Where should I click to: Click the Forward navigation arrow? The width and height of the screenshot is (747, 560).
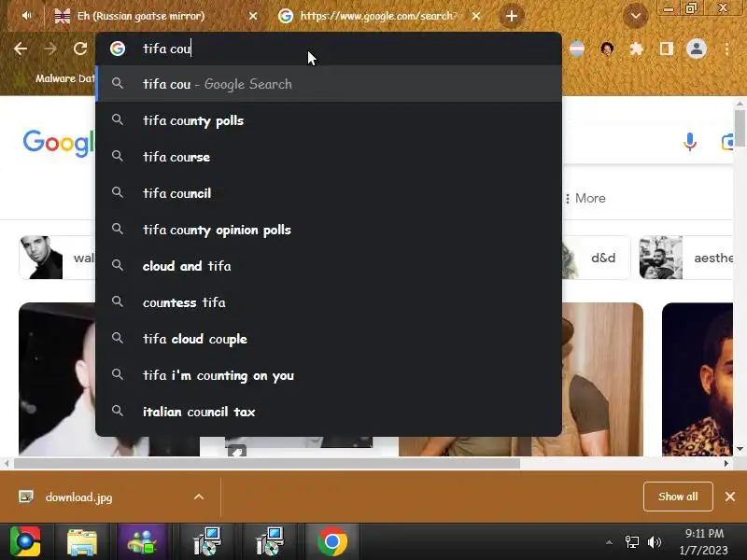coord(50,49)
